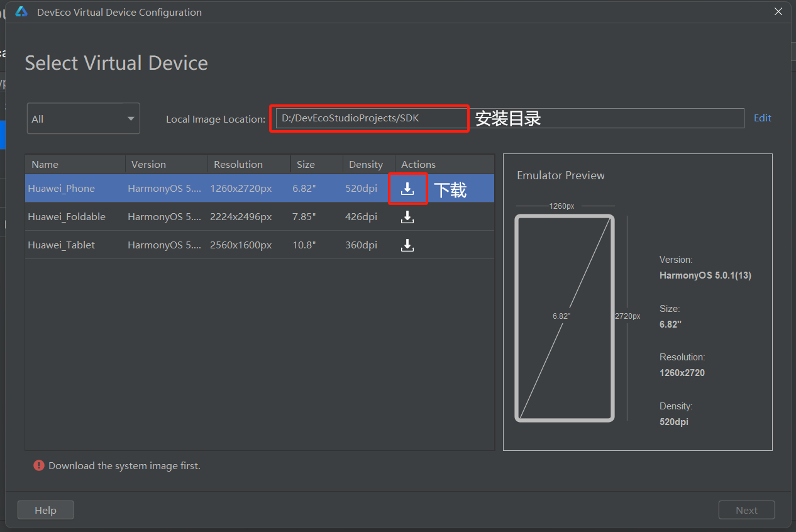Click the 426dpi density cell
Image resolution: width=796 pixels, height=532 pixels.
pyautogui.click(x=361, y=216)
